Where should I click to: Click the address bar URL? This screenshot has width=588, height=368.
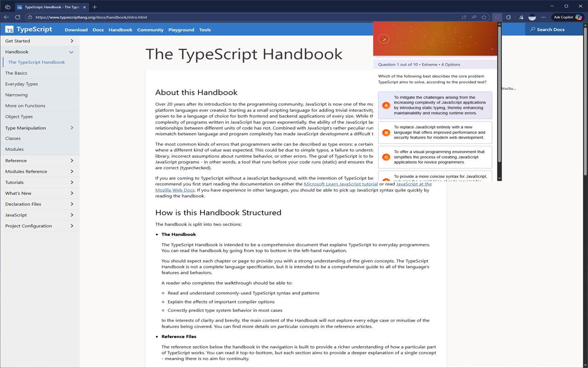point(91,17)
